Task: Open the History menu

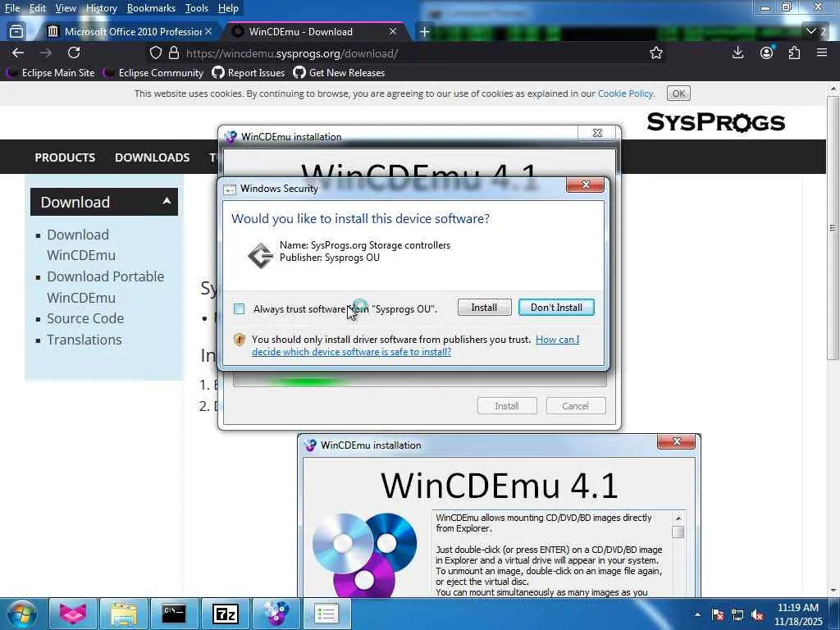Action: pyautogui.click(x=101, y=8)
